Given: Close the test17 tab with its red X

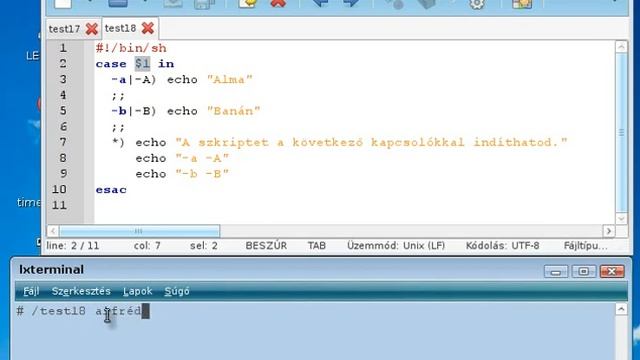Looking at the screenshot, I should pyautogui.click(x=91, y=29).
